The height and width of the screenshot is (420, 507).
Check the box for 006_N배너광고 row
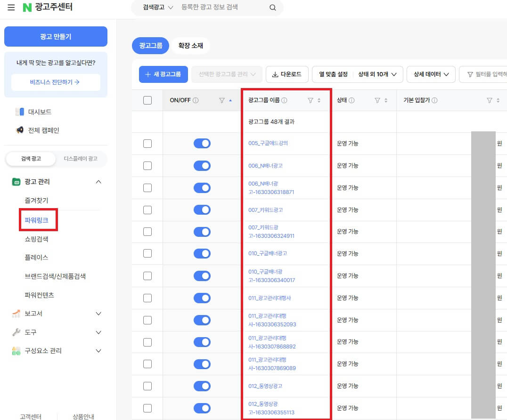click(x=147, y=166)
